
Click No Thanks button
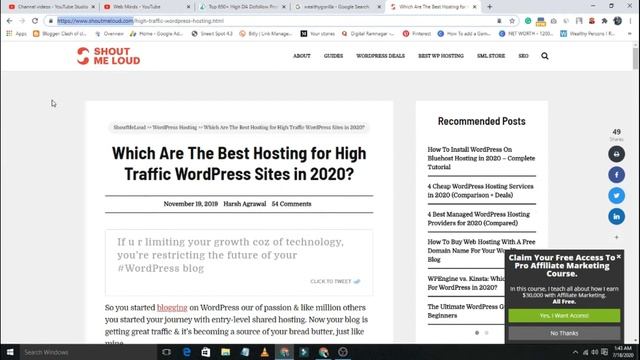click(x=564, y=333)
